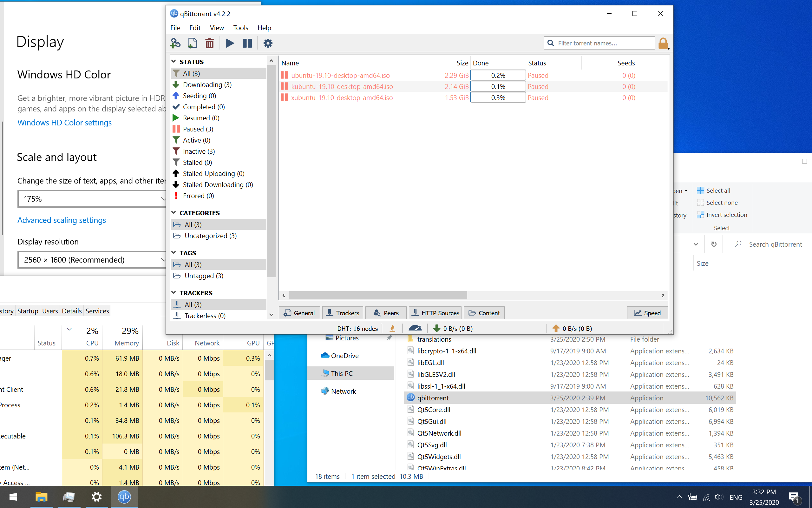Select the Stalled Uploading (0) filter
This screenshot has width=812, height=508.
pos(219,173)
